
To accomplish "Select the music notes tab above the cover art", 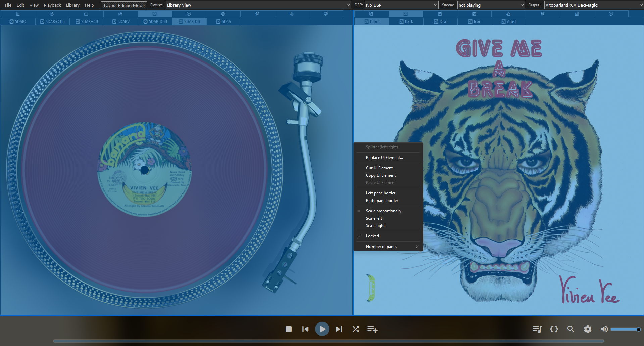I will pos(543,14).
